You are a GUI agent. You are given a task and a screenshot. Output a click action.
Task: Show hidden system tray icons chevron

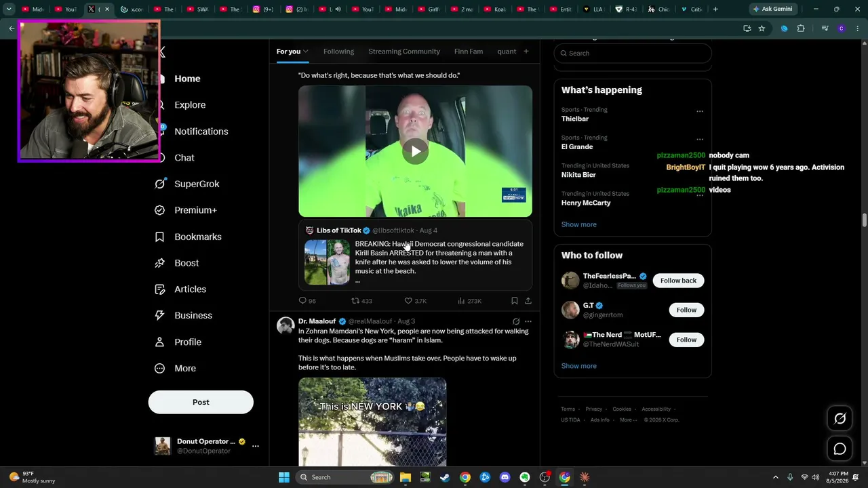click(774, 477)
